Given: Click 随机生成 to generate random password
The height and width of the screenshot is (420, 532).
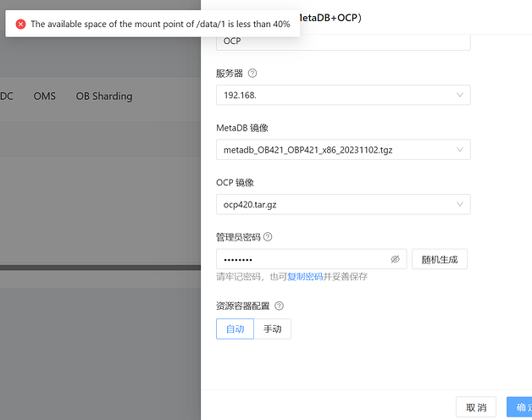Looking at the screenshot, I should coord(440,259).
